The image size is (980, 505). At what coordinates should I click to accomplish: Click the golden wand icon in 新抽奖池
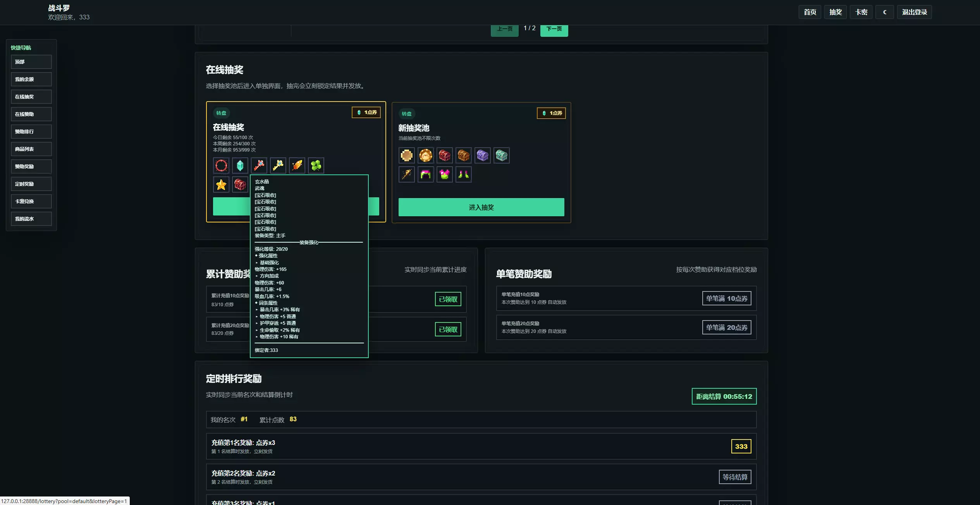tap(407, 174)
